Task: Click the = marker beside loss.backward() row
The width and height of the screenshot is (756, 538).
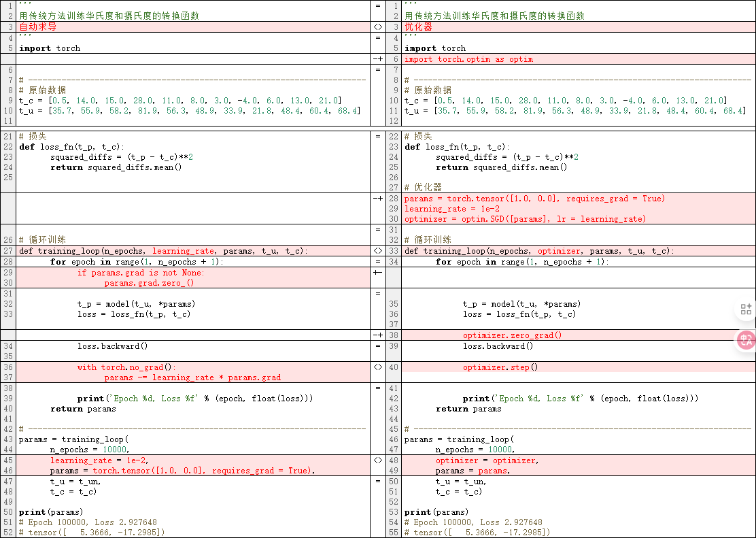Action: coord(378,346)
